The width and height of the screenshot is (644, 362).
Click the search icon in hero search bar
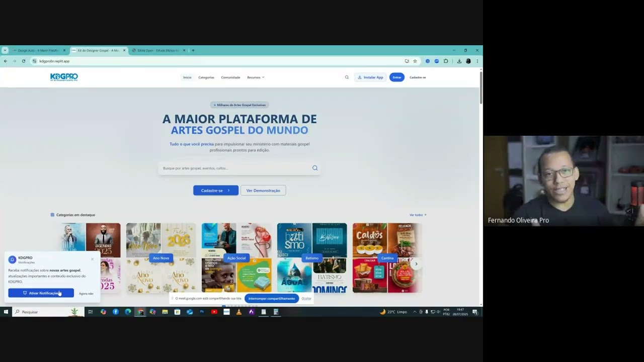[315, 168]
